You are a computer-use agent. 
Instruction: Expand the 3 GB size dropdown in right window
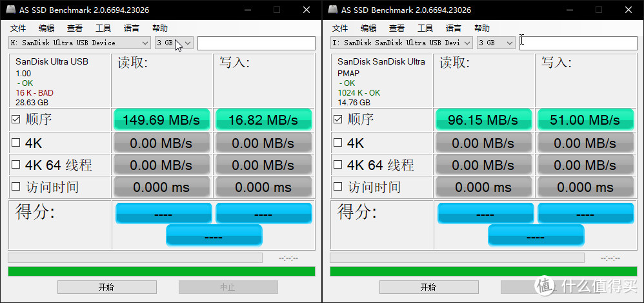496,43
